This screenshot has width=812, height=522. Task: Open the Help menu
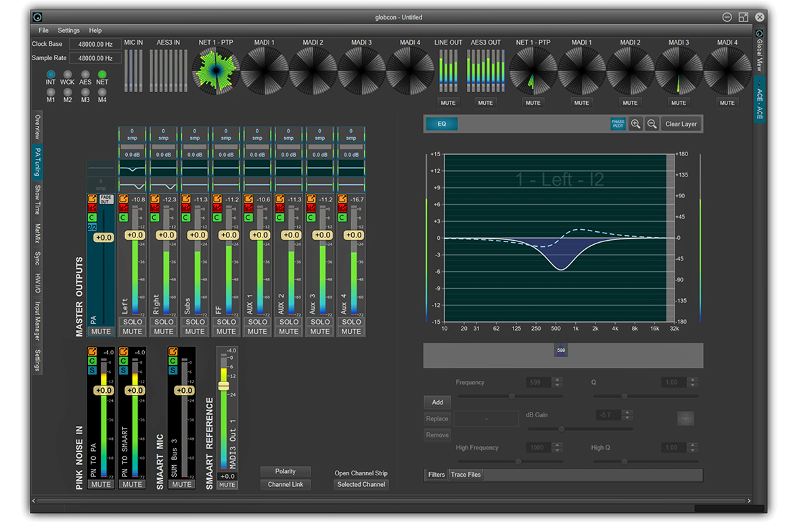click(95, 30)
